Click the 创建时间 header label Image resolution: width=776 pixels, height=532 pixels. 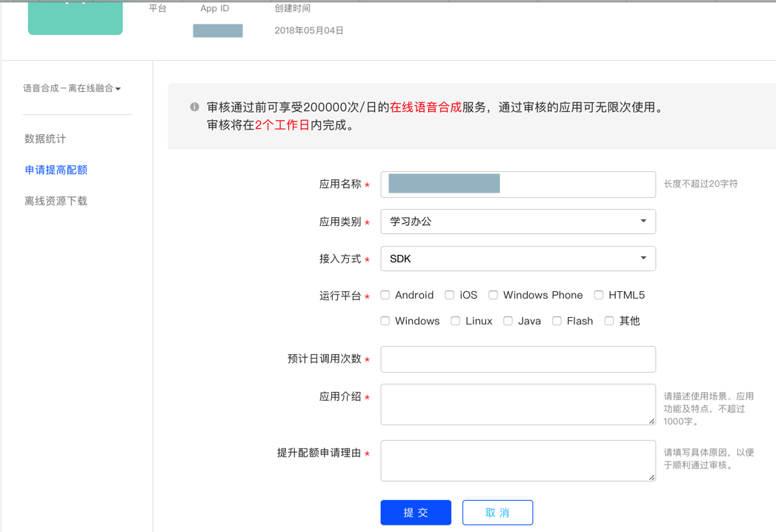pyautogui.click(x=293, y=8)
